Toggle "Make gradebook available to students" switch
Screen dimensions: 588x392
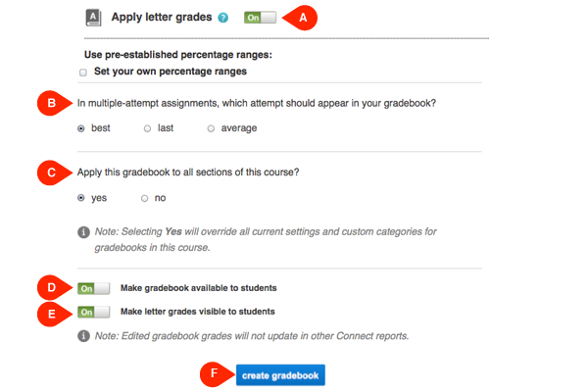pyautogui.click(x=93, y=288)
